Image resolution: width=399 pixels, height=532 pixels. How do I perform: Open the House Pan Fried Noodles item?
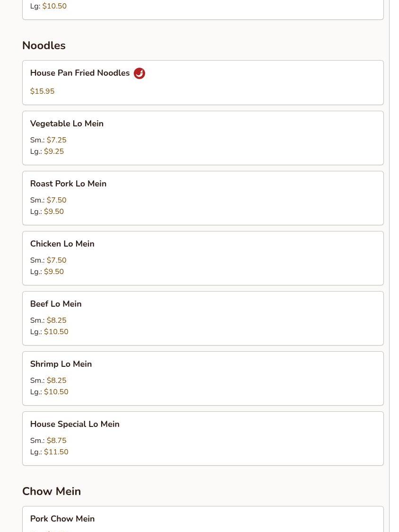80,73
